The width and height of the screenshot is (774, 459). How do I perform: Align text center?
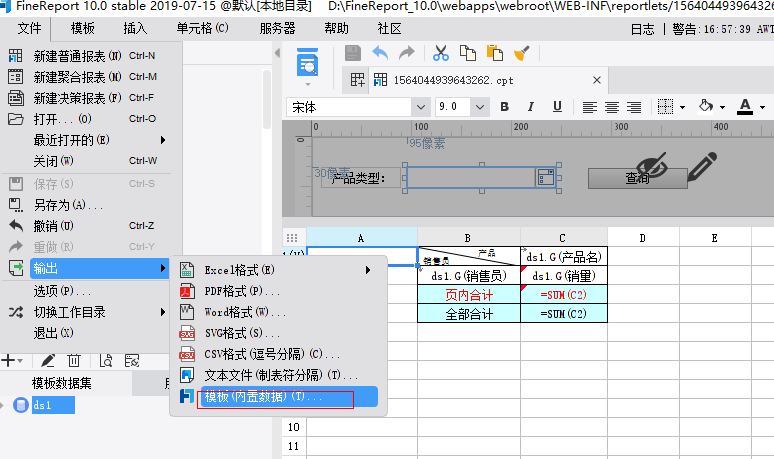(612, 107)
